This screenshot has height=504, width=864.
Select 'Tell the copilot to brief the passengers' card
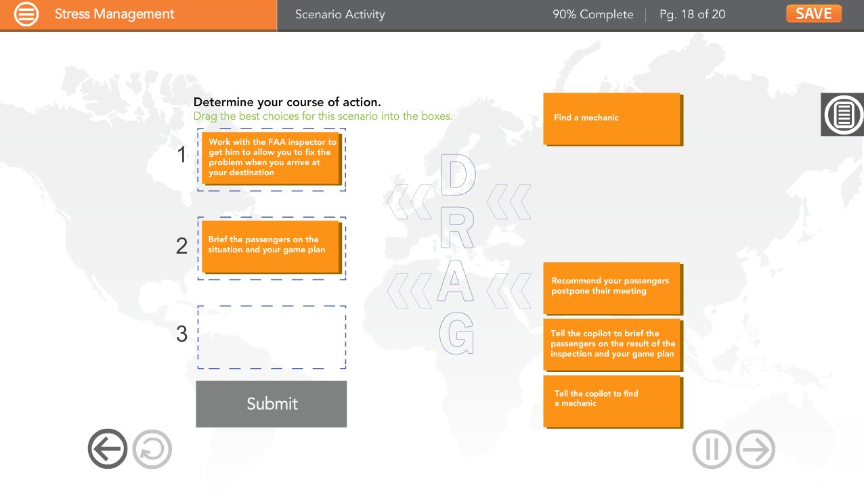point(613,345)
